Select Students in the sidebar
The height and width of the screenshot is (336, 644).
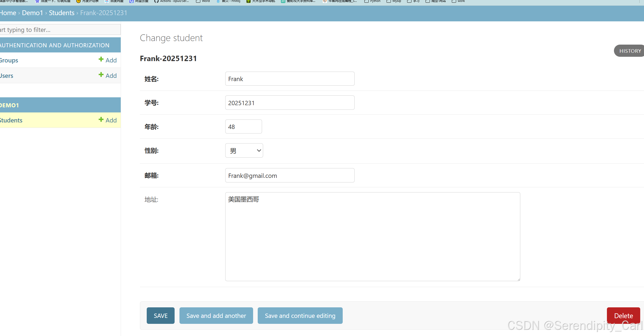tap(11, 120)
